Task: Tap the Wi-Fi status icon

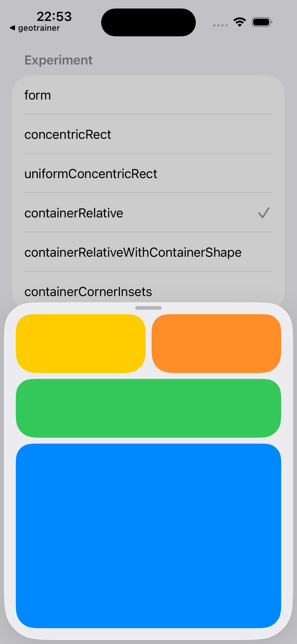Action: [x=240, y=22]
